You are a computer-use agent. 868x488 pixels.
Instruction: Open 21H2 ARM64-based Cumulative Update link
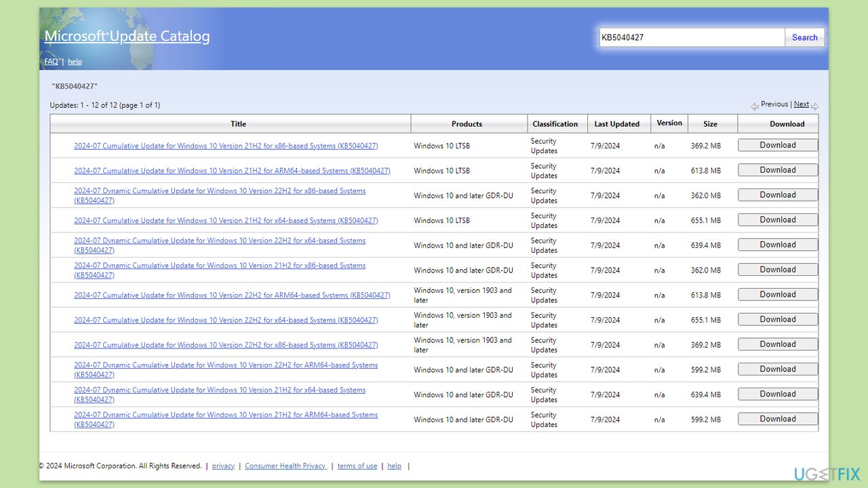pyautogui.click(x=232, y=171)
